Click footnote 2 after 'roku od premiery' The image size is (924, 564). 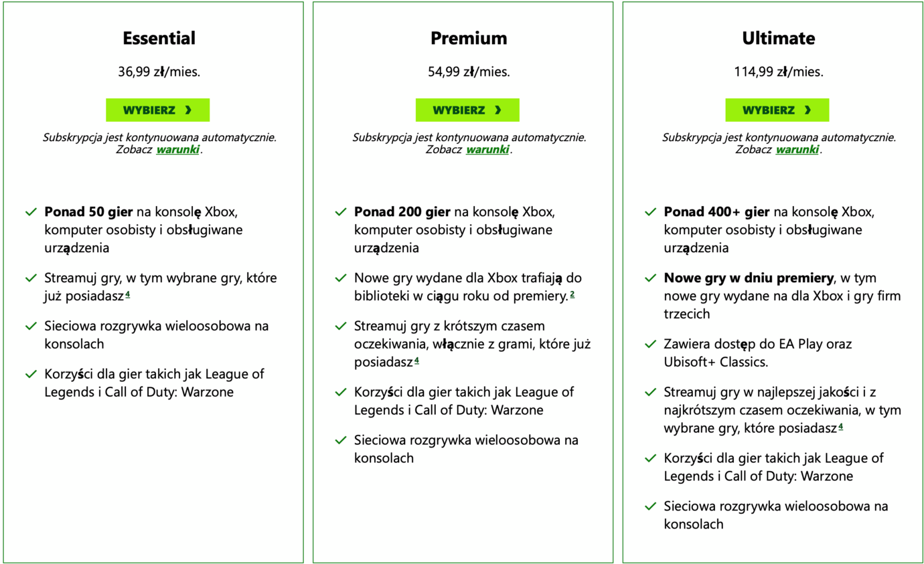pos(572,295)
